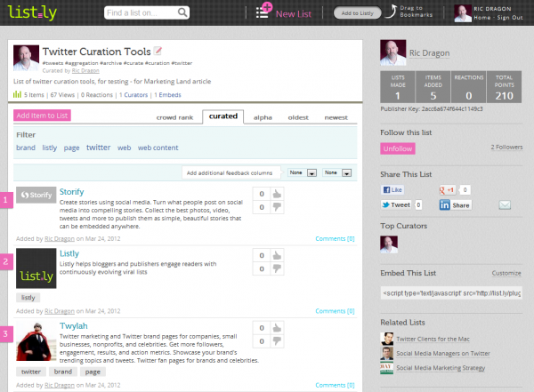Click the Listly logo thumbnail in item 2
Screen dimensions: 534x392
pos(36,268)
